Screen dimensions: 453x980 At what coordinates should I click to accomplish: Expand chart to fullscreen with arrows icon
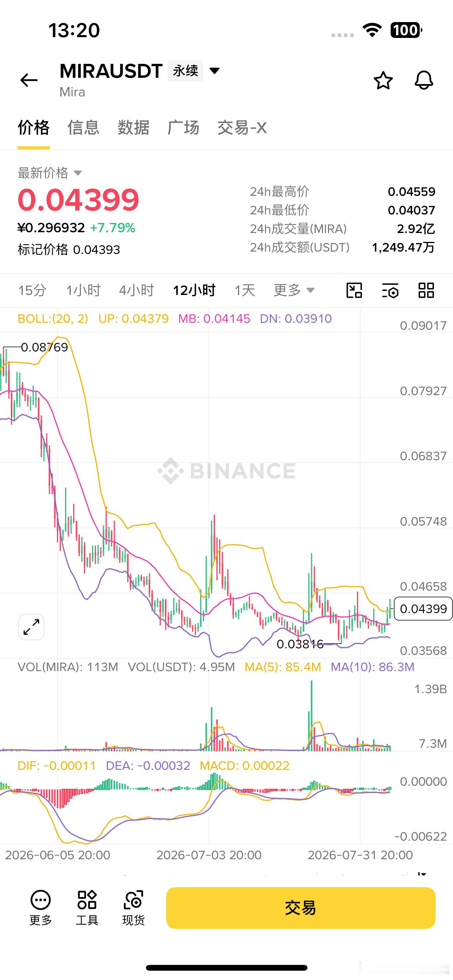point(31,627)
